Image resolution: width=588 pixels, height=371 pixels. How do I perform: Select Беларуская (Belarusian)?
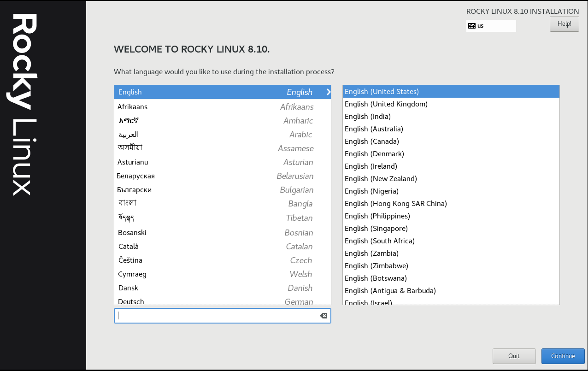coord(223,176)
